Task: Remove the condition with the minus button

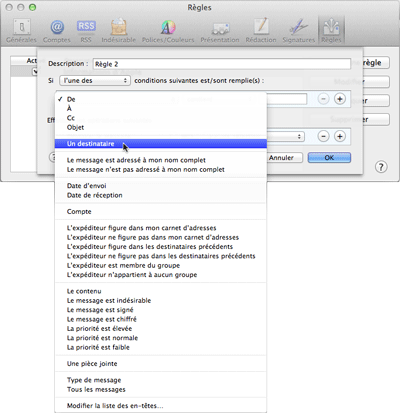Action: click(x=323, y=99)
